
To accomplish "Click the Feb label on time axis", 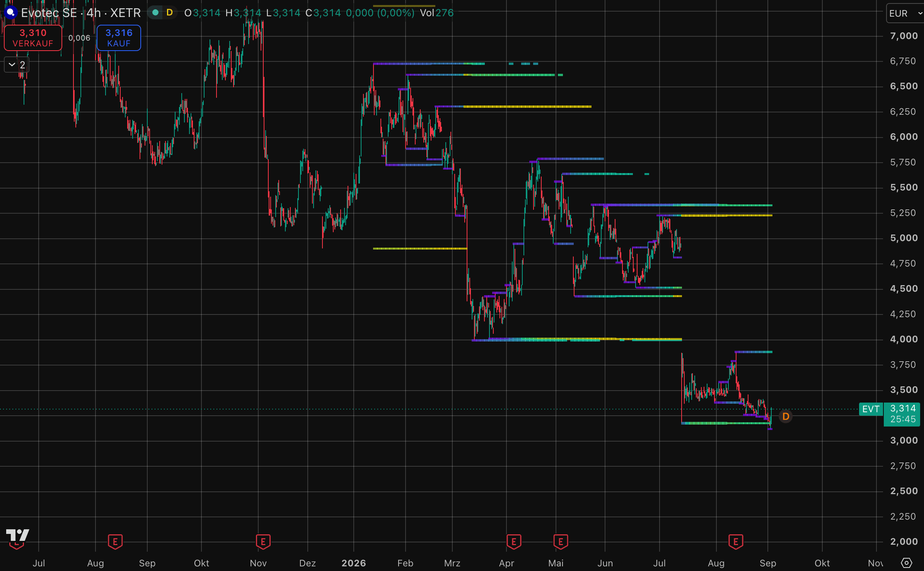I will coord(406,563).
